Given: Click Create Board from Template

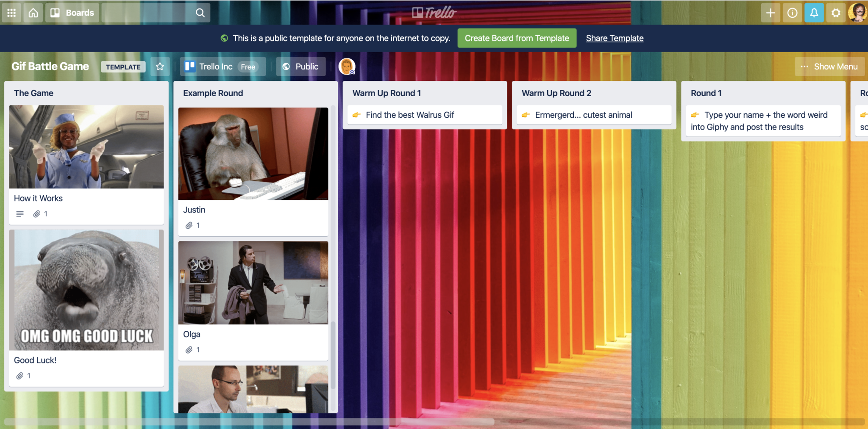Looking at the screenshot, I should click(x=517, y=38).
